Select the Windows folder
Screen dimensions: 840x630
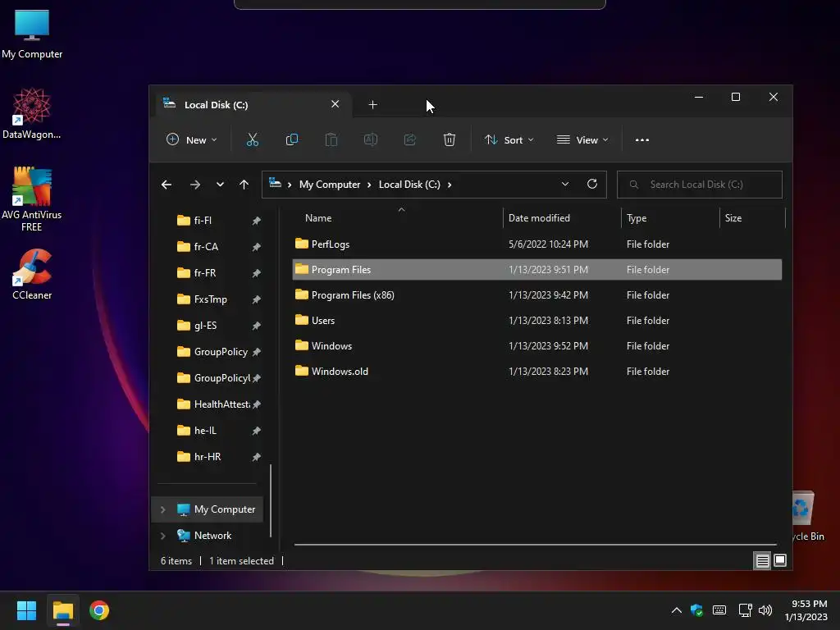coord(536,346)
